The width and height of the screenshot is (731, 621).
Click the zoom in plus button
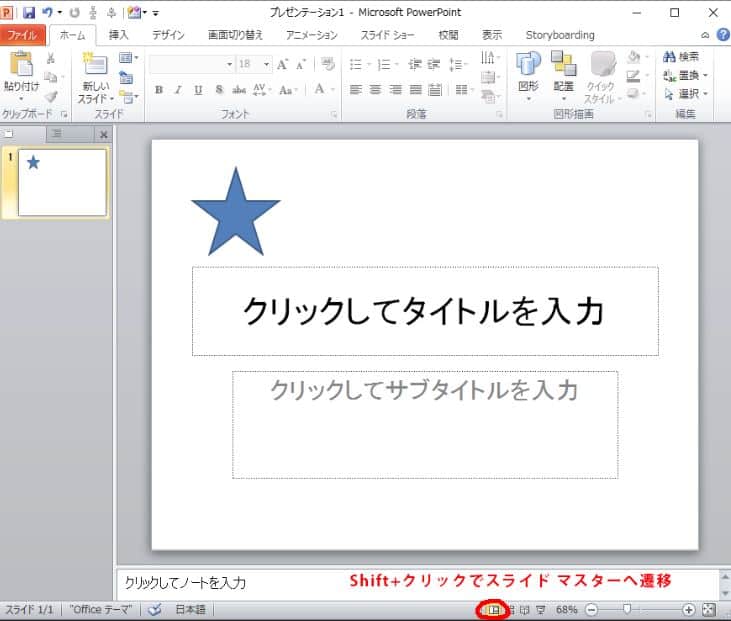tap(689, 609)
